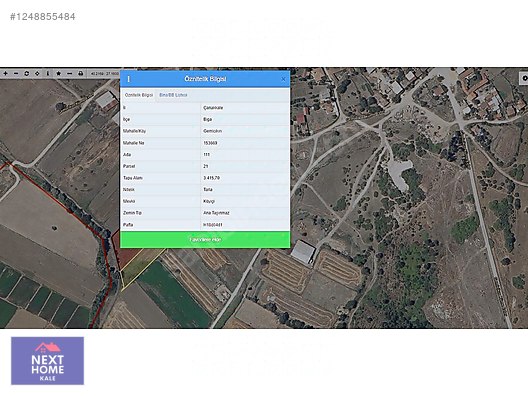Image resolution: width=528 pixels, height=396 pixels.
Task: Click the listing number #1248855484
Action: click(43, 17)
